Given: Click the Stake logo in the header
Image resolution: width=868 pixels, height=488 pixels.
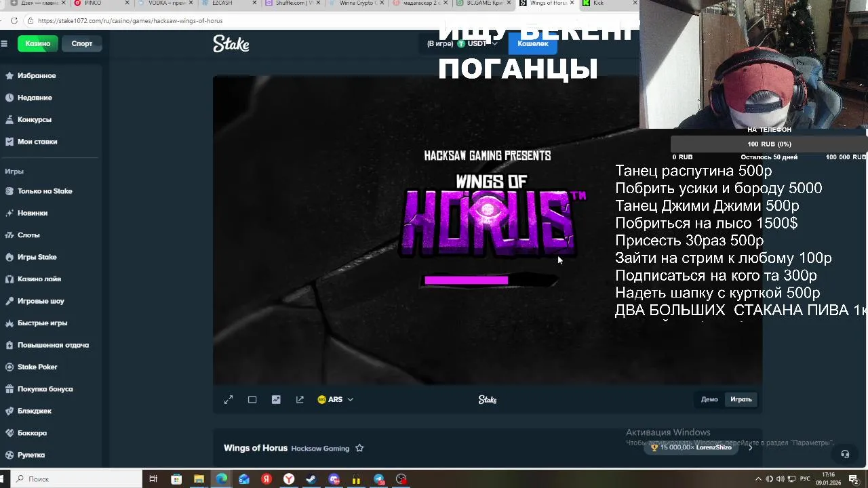Looking at the screenshot, I should (x=231, y=44).
